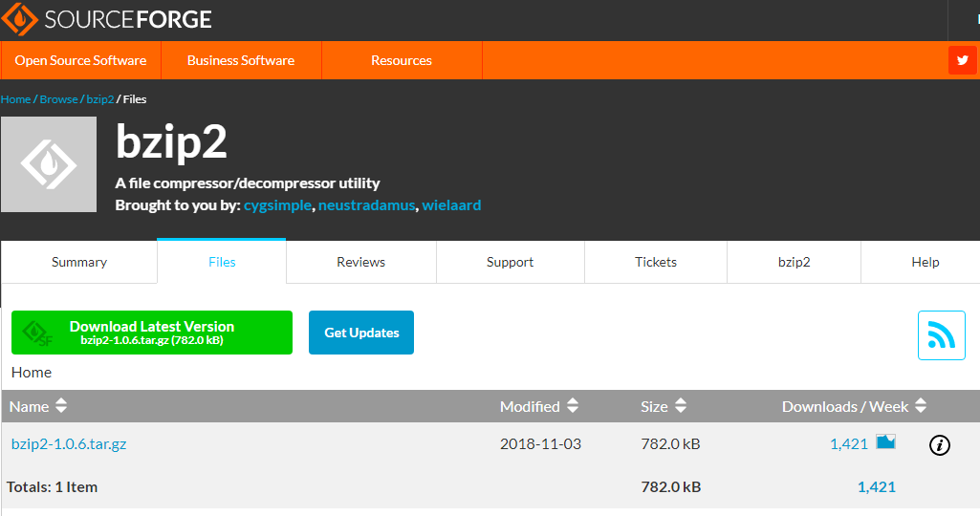
Task: Follow the bzip2 breadcrumb link
Action: coord(100,99)
